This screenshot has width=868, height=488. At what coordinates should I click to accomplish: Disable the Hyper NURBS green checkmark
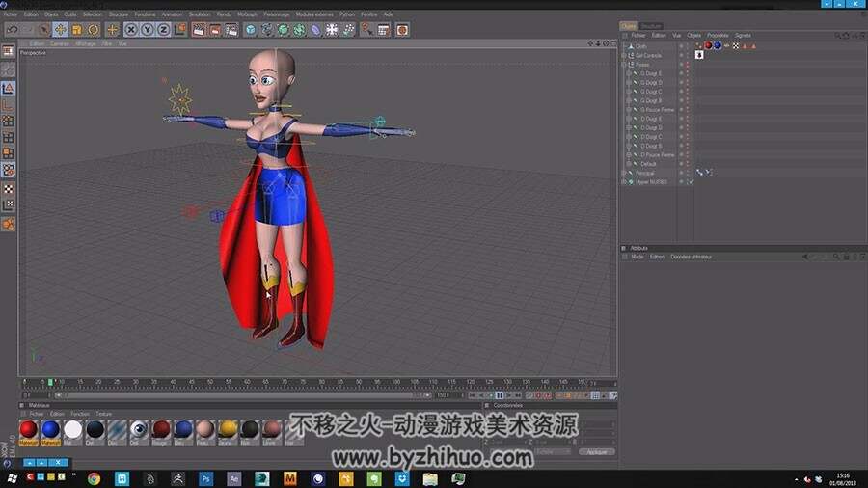tap(691, 182)
